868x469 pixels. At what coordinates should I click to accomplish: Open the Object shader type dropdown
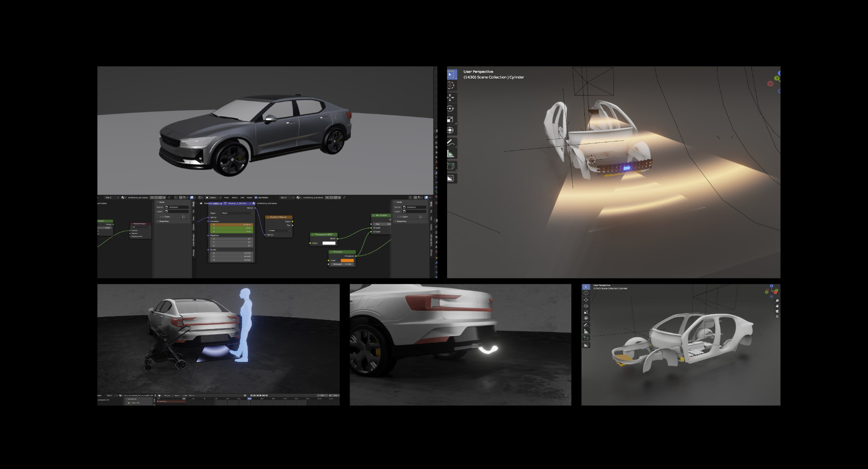[213, 197]
